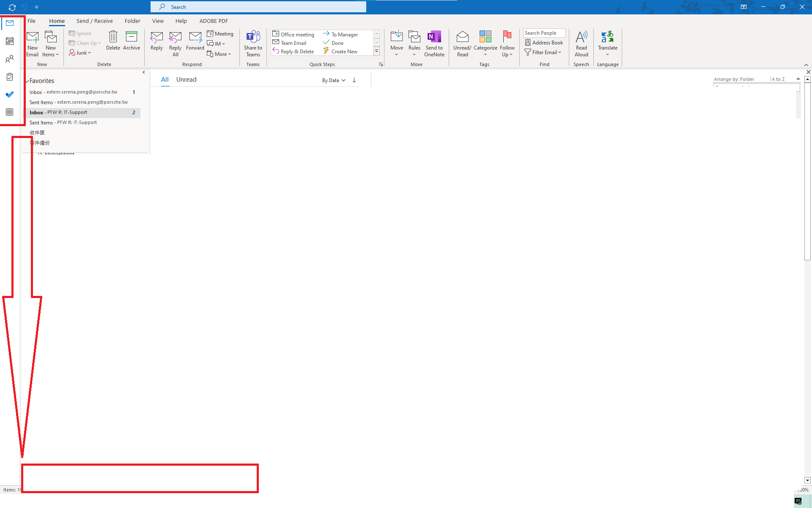Expand the By Date sort dropdown

point(333,80)
